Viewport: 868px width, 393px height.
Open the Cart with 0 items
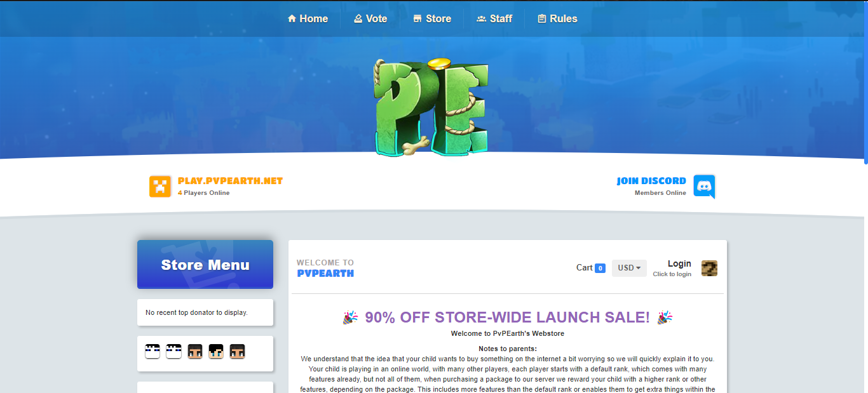(591, 268)
